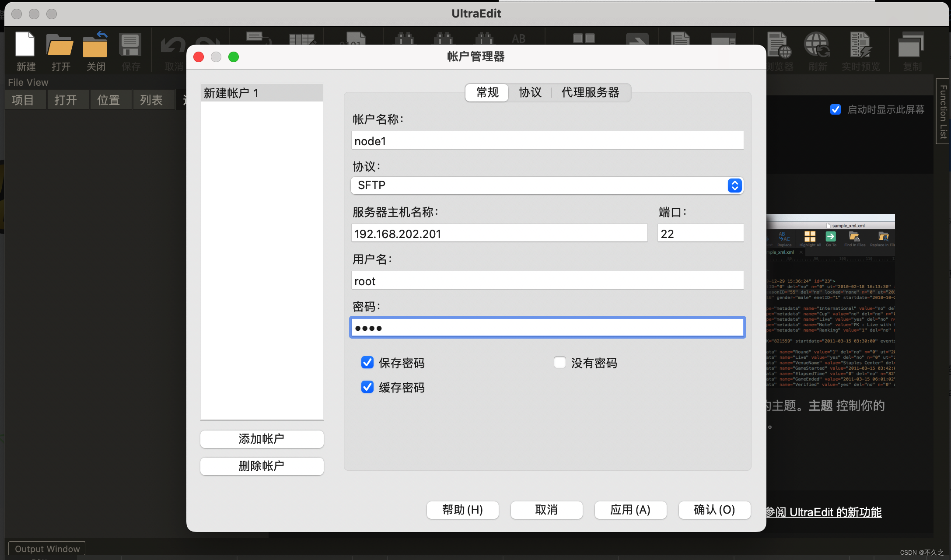Click the two-pane split window toolbar icon

click(584, 38)
